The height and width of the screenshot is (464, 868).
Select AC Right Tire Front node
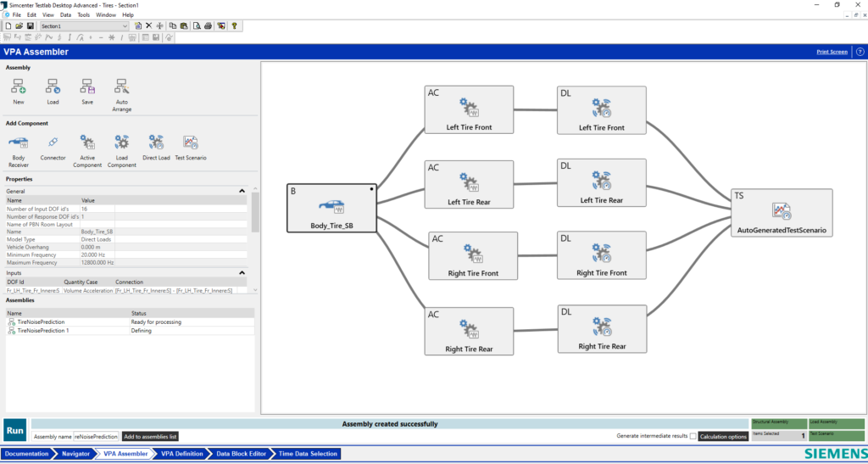click(x=473, y=256)
